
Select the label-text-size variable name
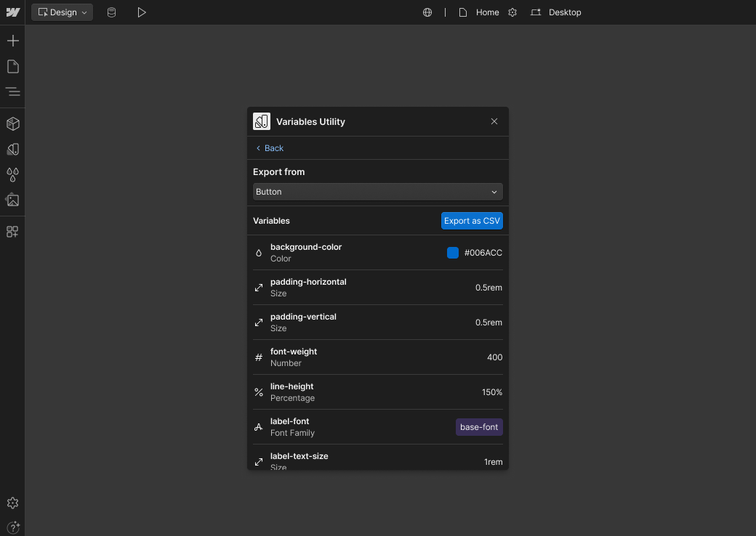(299, 456)
